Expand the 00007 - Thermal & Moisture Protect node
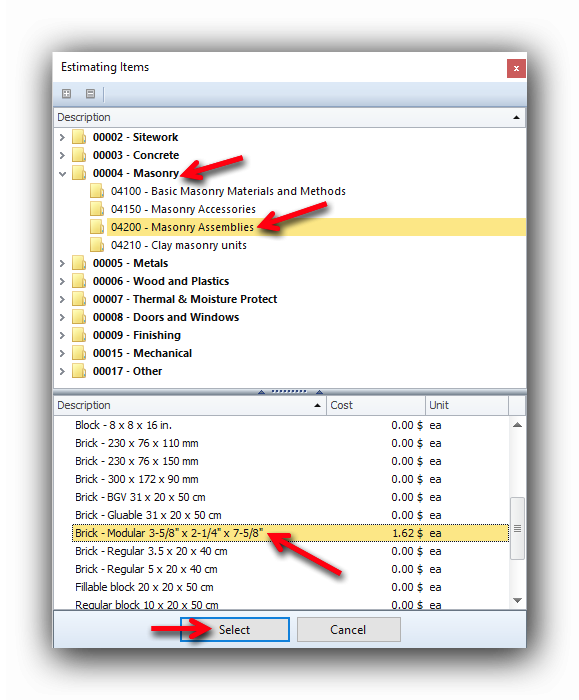This screenshot has width=579, height=700. click(62, 299)
